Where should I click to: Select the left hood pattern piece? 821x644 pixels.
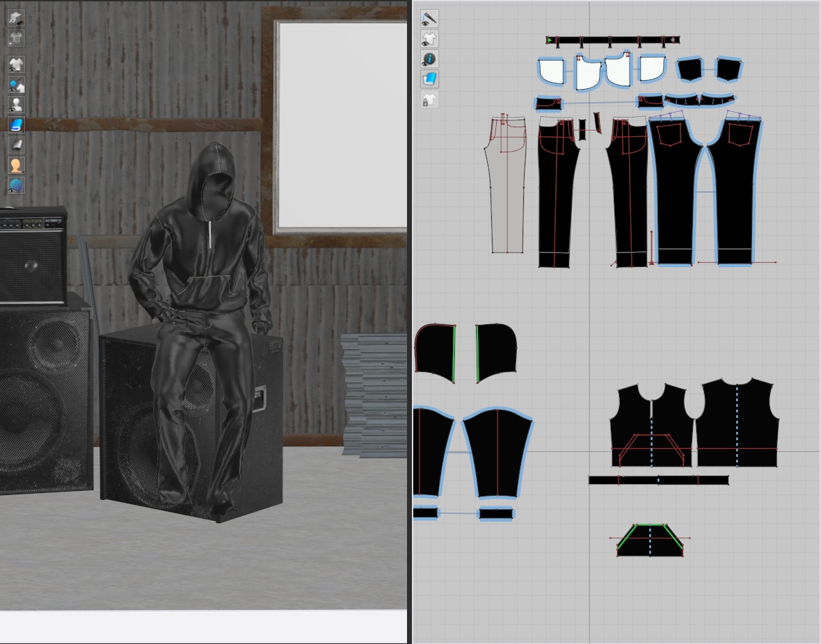click(435, 353)
